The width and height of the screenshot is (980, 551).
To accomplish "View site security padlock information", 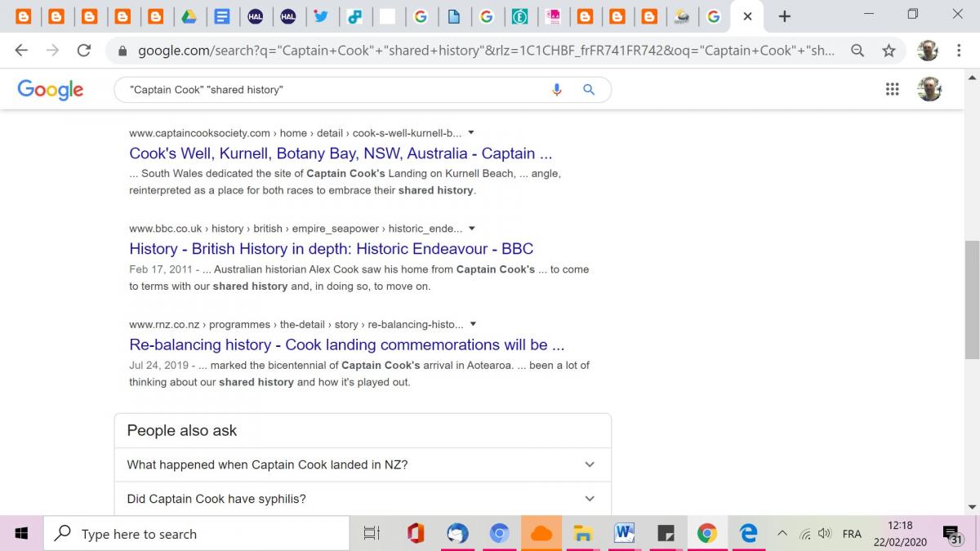I will [123, 51].
